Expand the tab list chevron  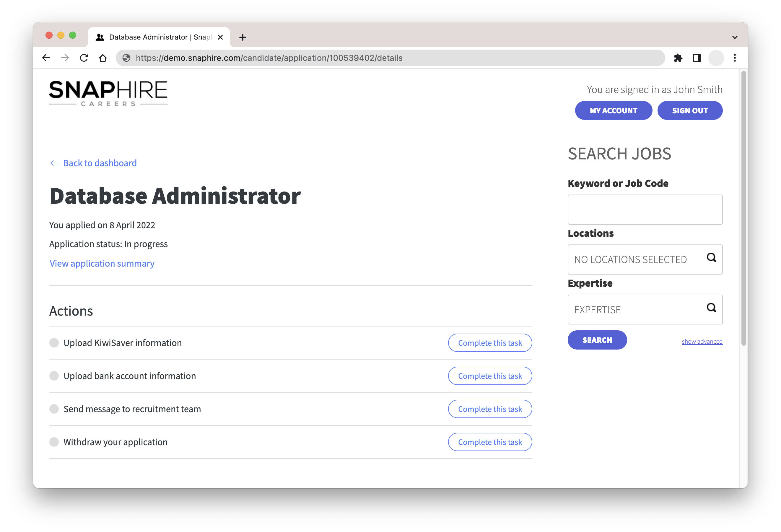tap(735, 37)
